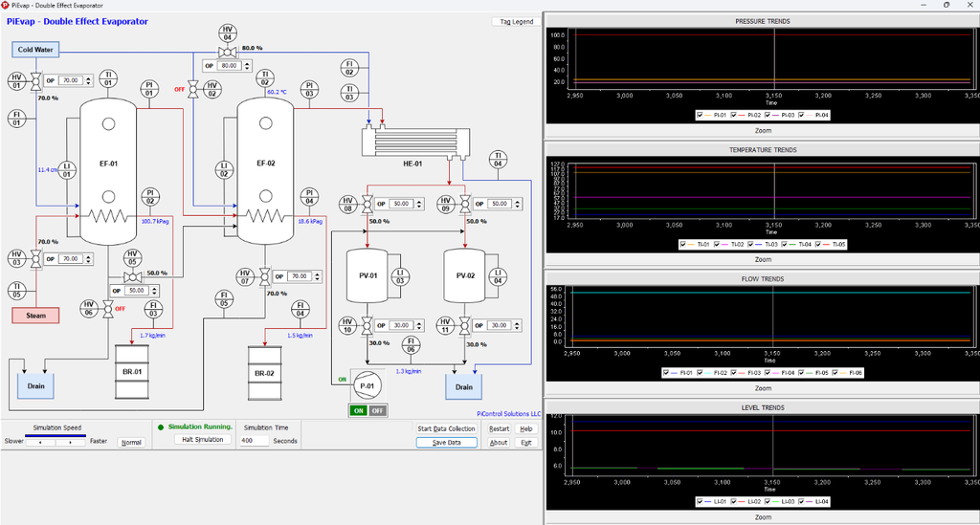Toggle LI-01 checkbox in level trends legend
This screenshot has width=980, height=525.
coord(700,501)
